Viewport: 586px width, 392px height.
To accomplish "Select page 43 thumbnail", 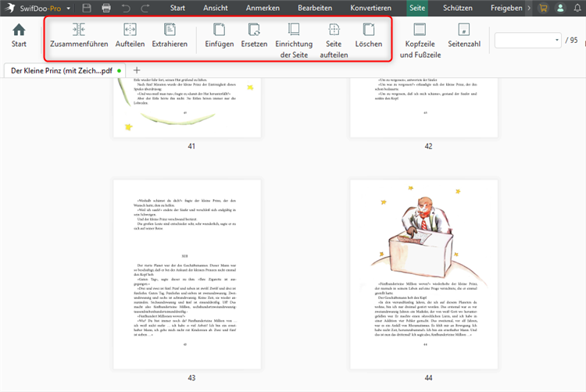I will (x=188, y=274).
